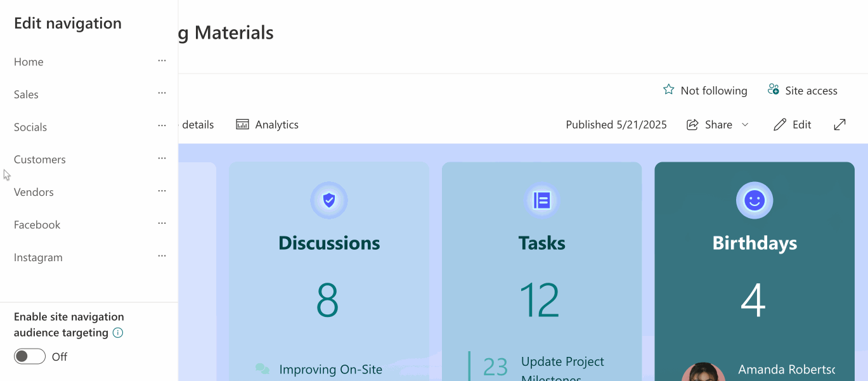Click the Analytics chart icon
Viewport: 868px width, 381px height.
tap(242, 124)
